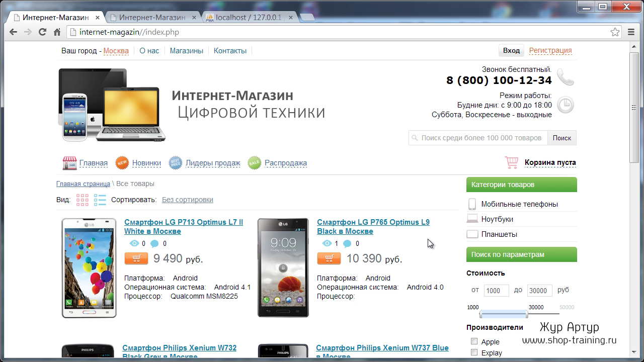Click LG P765 black phone thumbnail
This screenshot has height=362, width=644.
[x=283, y=267]
